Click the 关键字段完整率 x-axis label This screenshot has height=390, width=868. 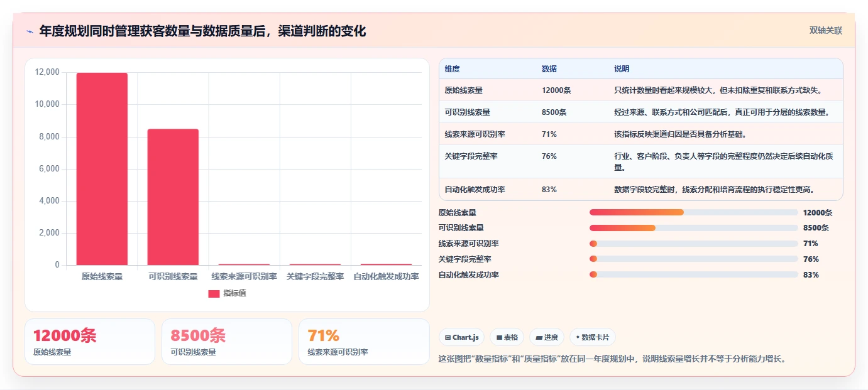(x=315, y=276)
